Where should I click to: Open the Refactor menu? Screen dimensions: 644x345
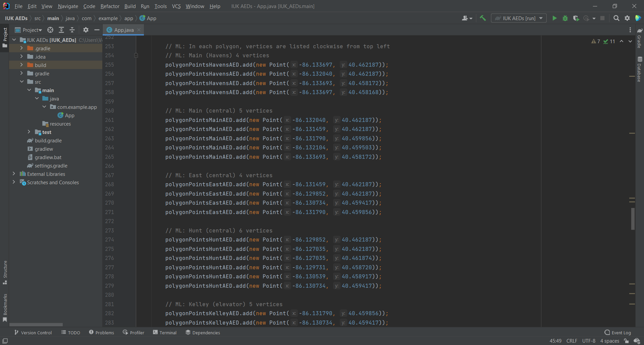110,6
